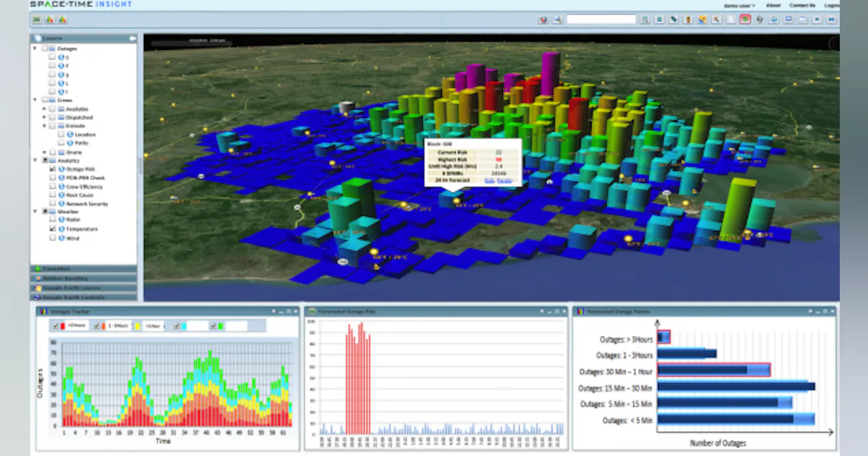
Task: Click the Layers panel header icon
Action: (37, 38)
